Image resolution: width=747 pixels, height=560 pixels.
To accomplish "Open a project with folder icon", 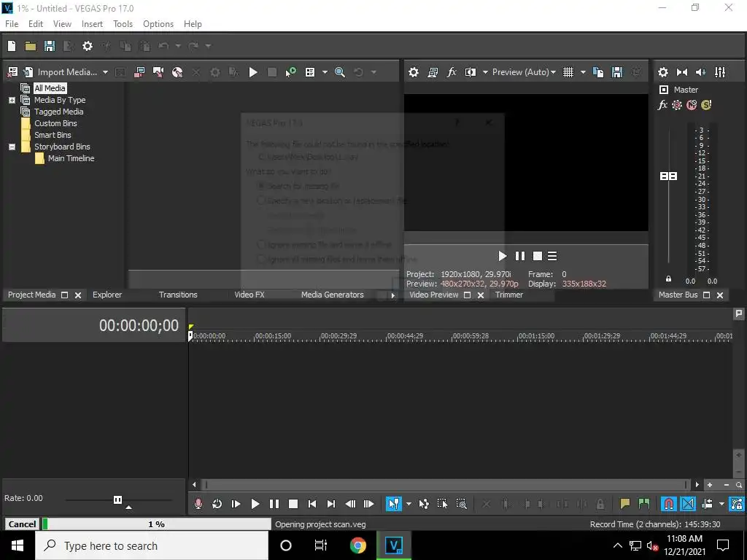I will [x=31, y=46].
